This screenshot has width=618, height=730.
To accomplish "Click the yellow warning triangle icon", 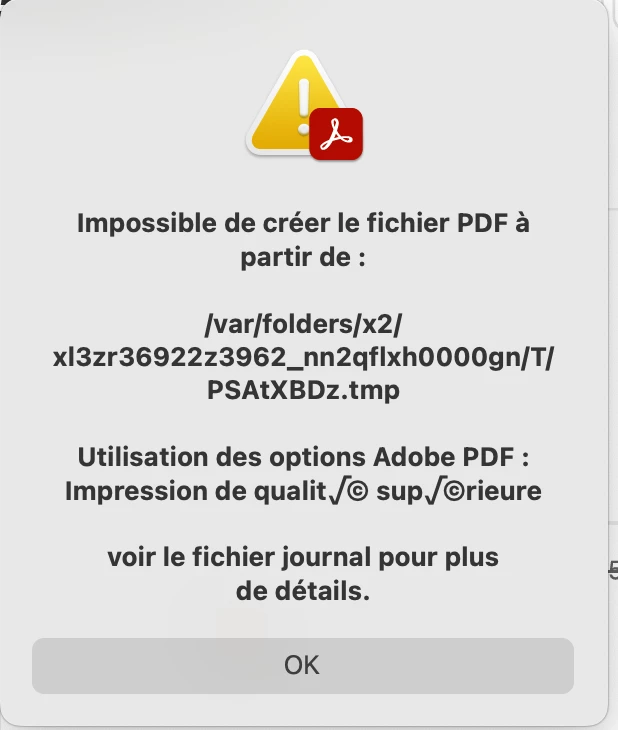I will (x=297, y=103).
